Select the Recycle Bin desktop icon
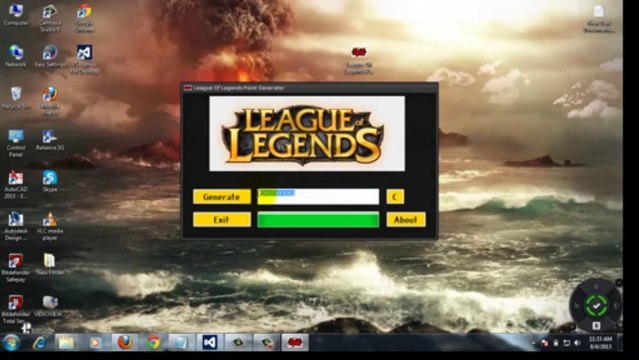The width and height of the screenshot is (639, 360). 16,98
